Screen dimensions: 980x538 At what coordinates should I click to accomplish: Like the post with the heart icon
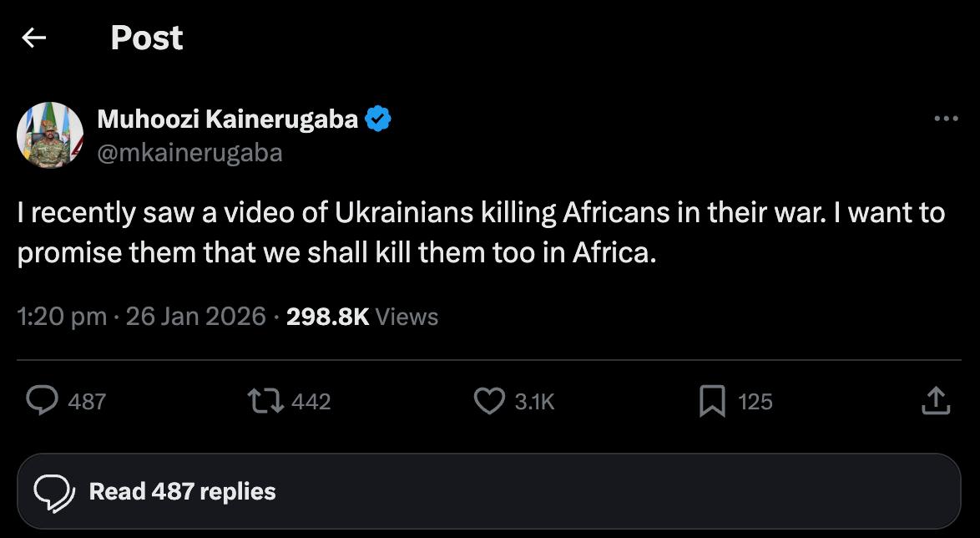(489, 401)
